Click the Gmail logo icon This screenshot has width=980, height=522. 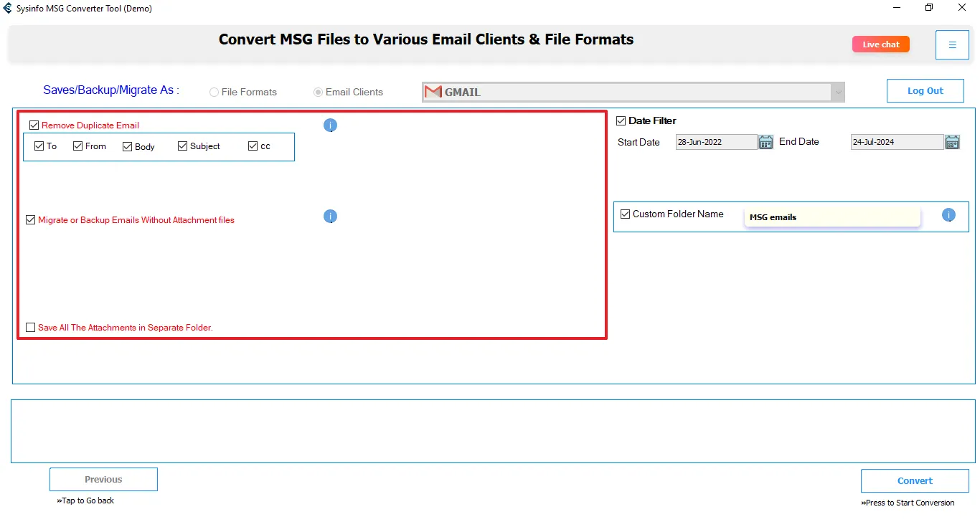click(433, 92)
